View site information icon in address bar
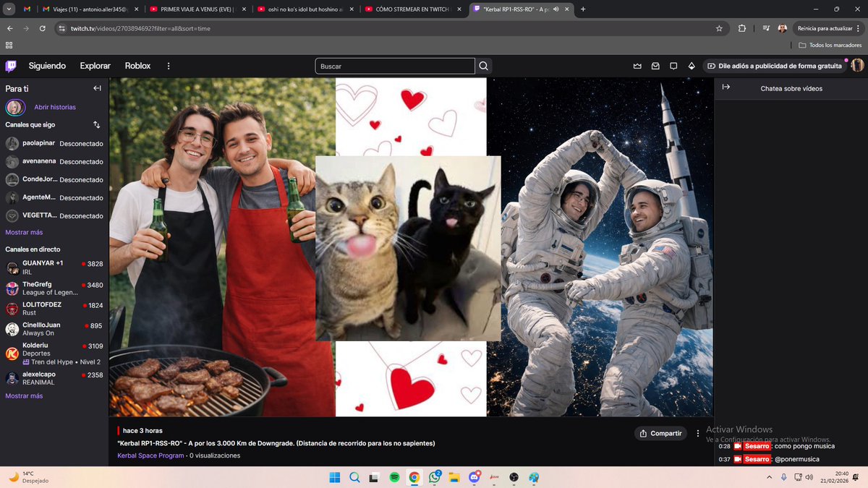 point(62,28)
